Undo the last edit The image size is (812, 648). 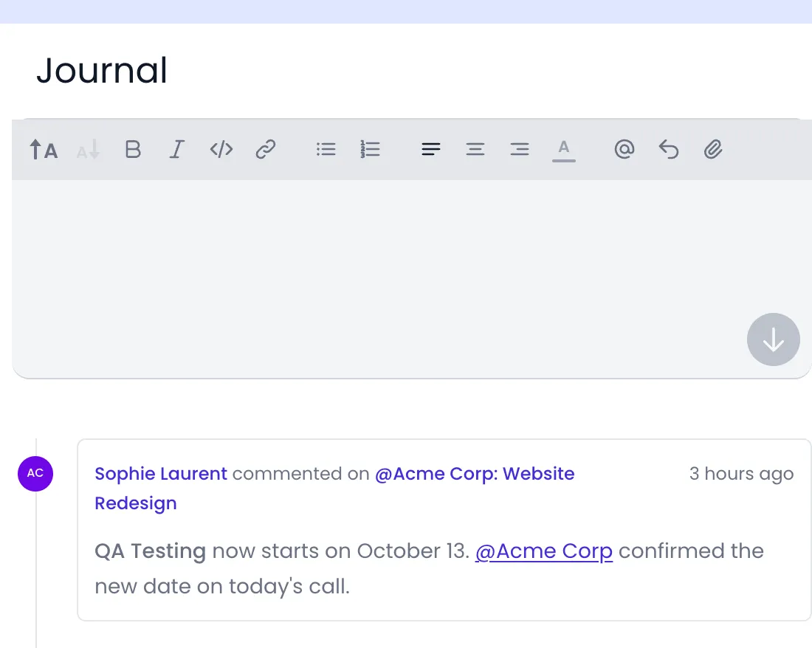669,150
